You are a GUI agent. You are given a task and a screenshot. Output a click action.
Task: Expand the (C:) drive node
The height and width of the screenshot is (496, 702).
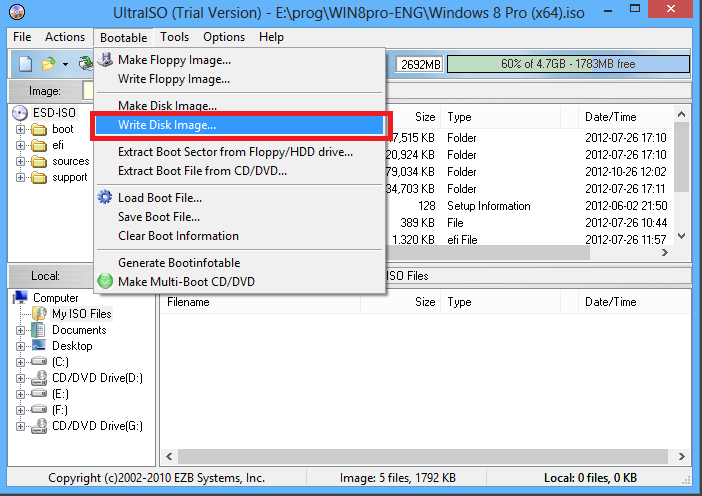click(x=20, y=362)
